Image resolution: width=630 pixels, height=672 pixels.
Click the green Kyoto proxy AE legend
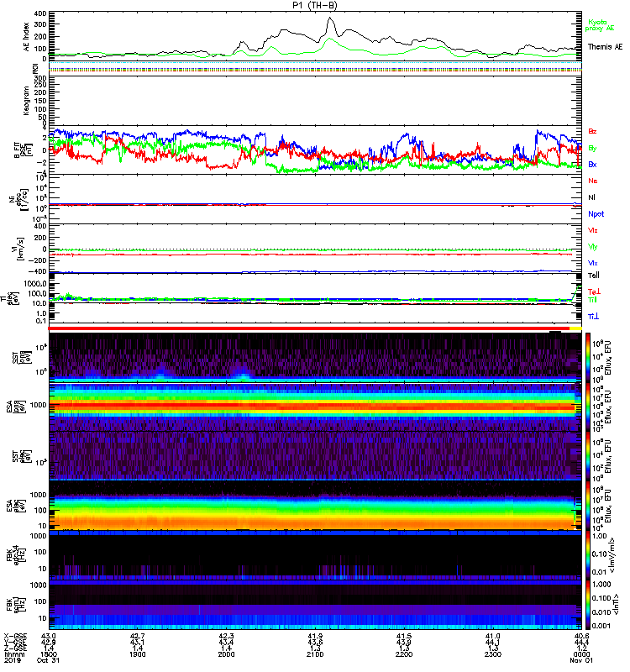[x=600, y=25]
